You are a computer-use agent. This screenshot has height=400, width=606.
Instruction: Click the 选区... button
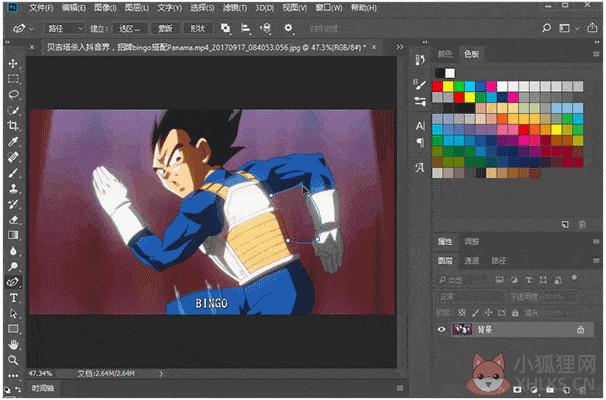coord(130,28)
